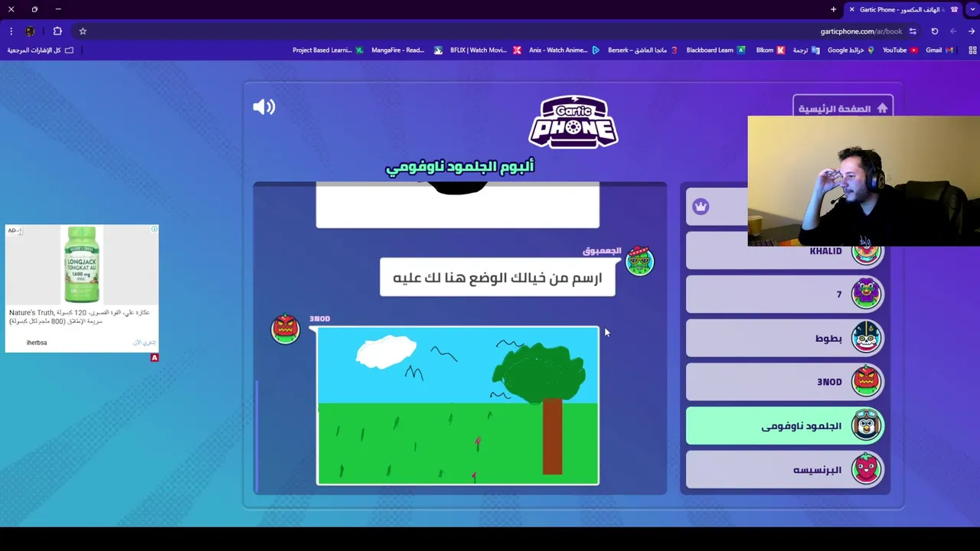Select highlighted player الجلمود ناوفومي row
This screenshot has height=551, width=980.
click(785, 426)
